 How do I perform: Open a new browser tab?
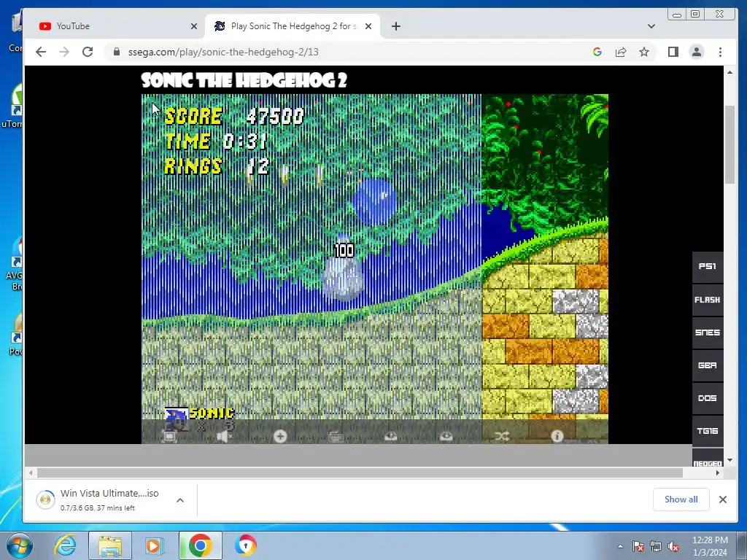(396, 26)
